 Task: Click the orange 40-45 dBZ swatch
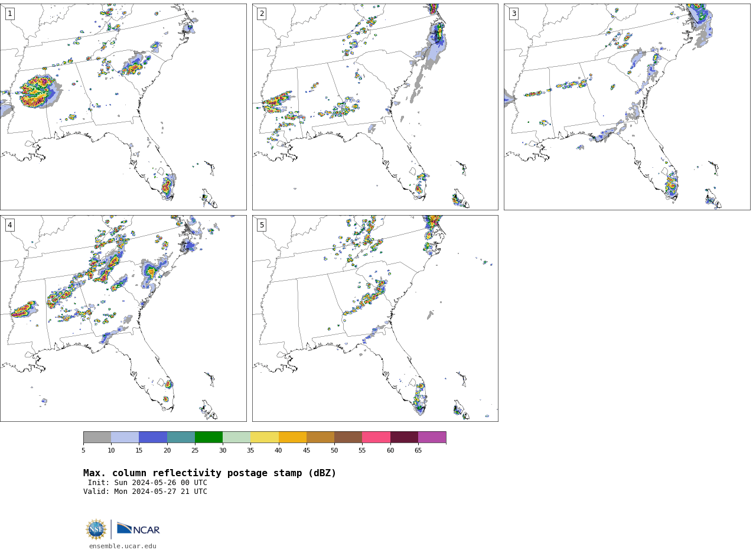click(292, 437)
